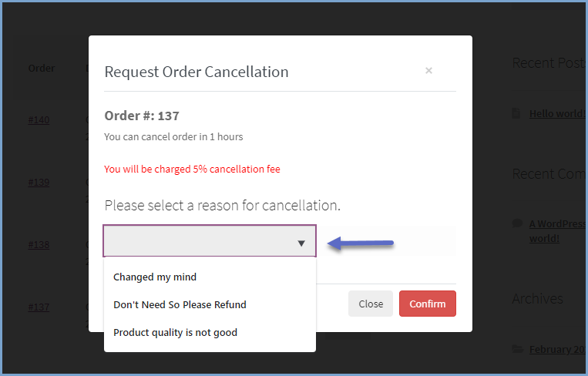The width and height of the screenshot is (588, 376).
Task: Select 'Changed my mind' reason
Action: click(155, 277)
